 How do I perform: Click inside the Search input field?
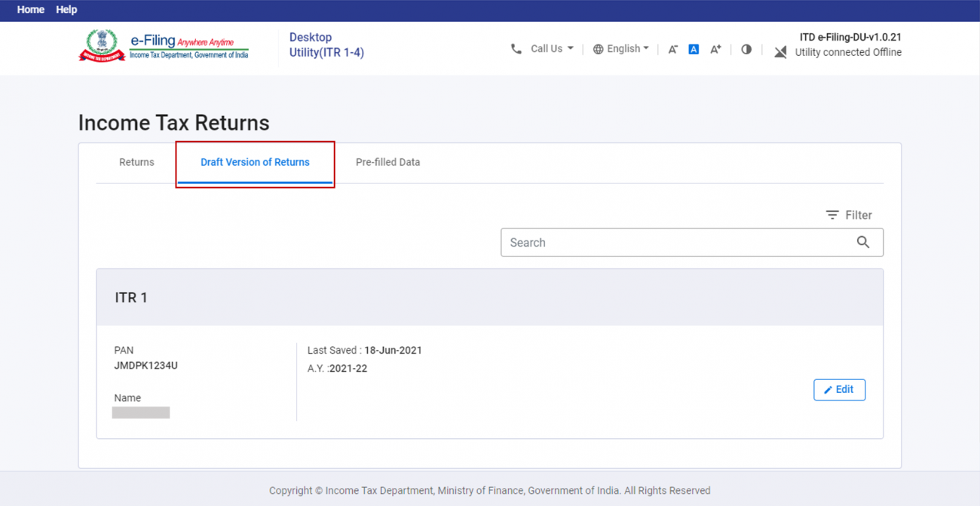click(x=663, y=242)
